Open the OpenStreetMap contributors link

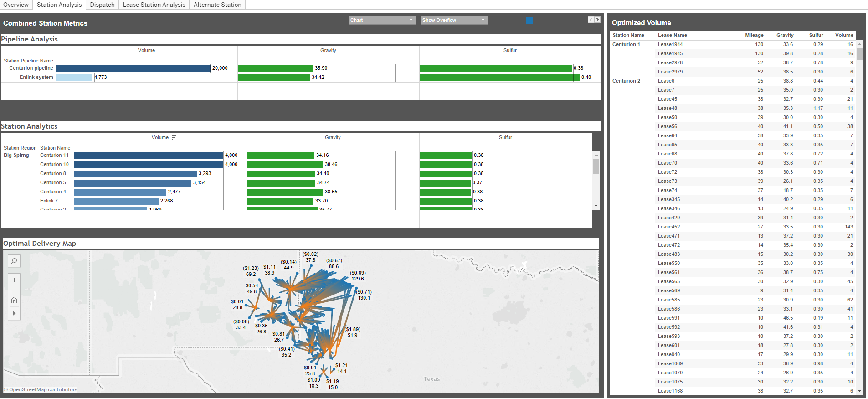click(43, 389)
